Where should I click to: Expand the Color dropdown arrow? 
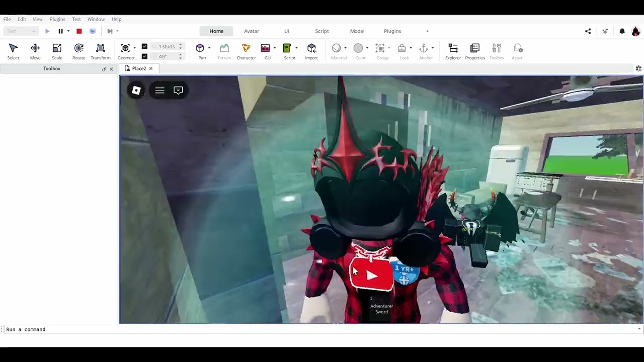(x=367, y=48)
